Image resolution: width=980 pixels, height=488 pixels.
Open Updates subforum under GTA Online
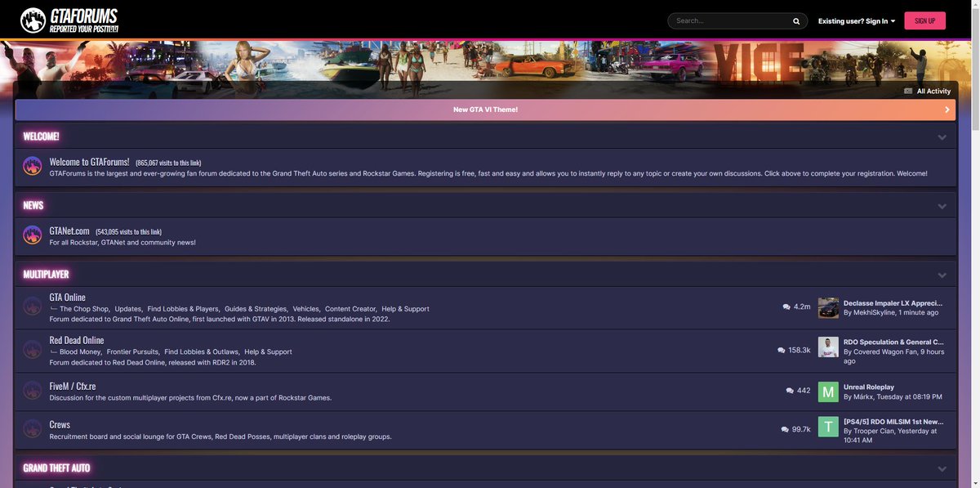coord(128,309)
